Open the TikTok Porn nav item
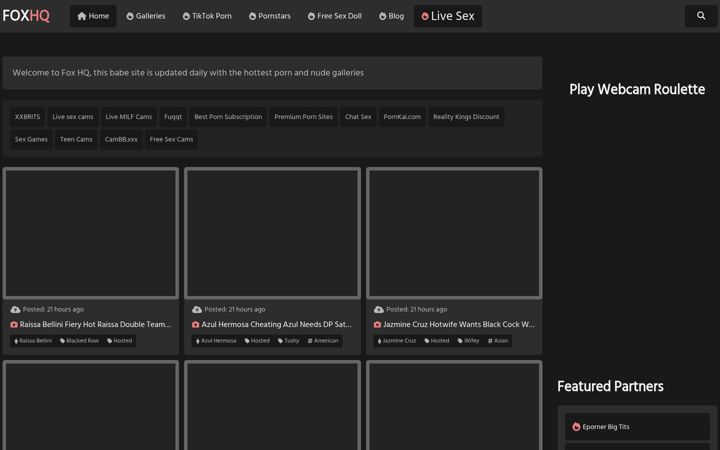 [x=207, y=16]
